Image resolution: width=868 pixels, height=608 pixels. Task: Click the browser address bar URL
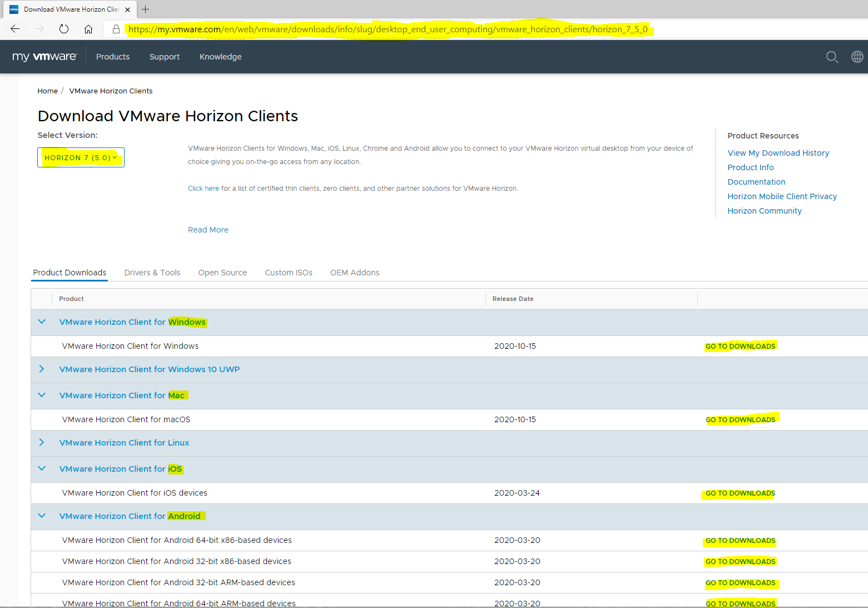[x=388, y=29]
